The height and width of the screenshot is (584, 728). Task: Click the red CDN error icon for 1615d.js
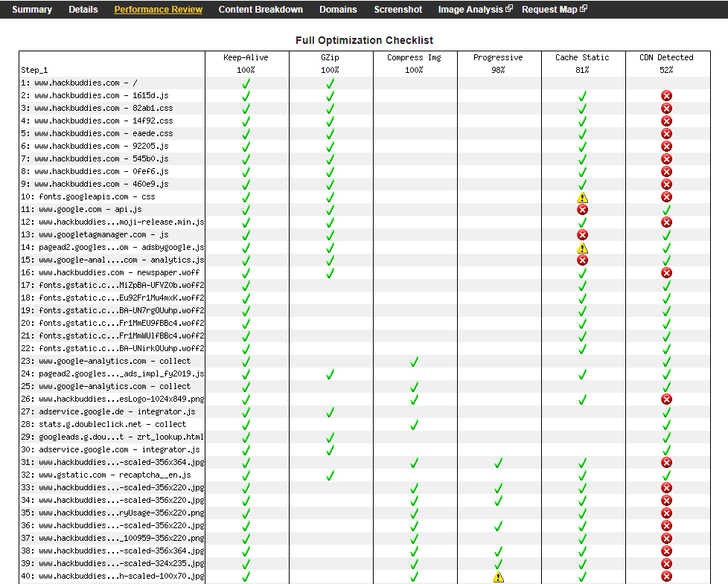coord(666,96)
